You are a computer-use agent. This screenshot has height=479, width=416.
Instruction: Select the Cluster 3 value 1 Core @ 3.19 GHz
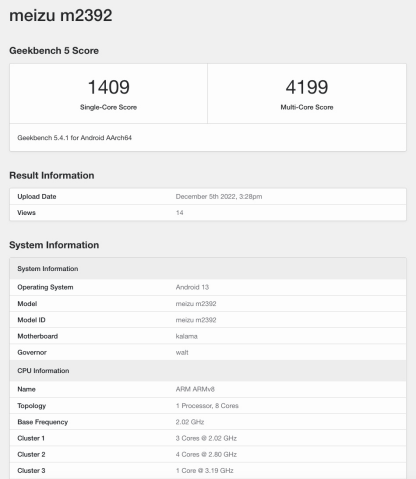pyautogui.click(x=204, y=471)
